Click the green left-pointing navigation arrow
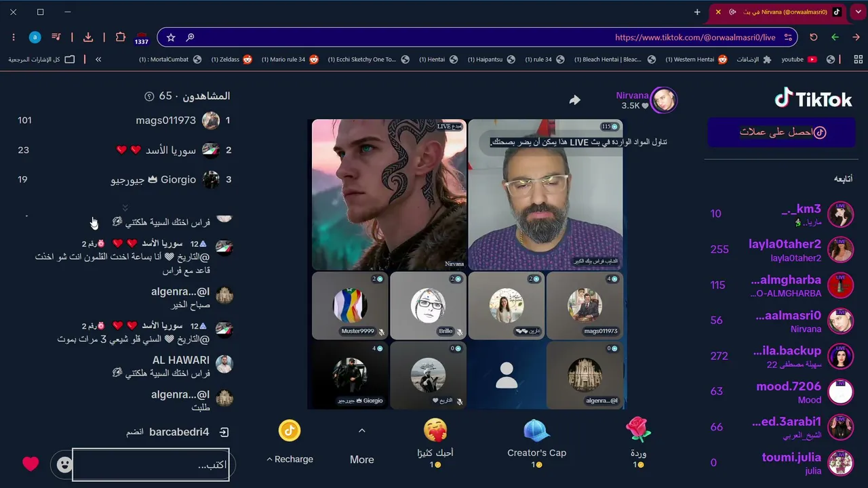 835,37
